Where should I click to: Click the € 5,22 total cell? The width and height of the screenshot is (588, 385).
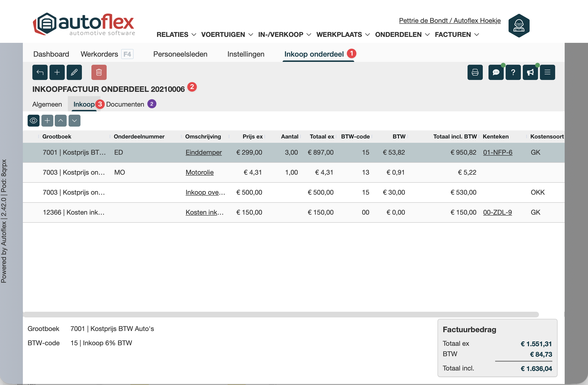click(467, 172)
